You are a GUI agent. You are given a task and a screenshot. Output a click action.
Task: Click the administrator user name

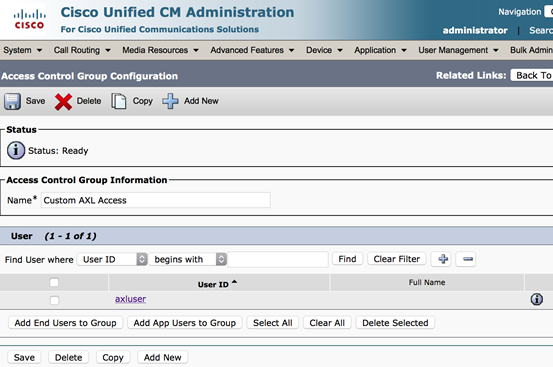click(x=475, y=30)
